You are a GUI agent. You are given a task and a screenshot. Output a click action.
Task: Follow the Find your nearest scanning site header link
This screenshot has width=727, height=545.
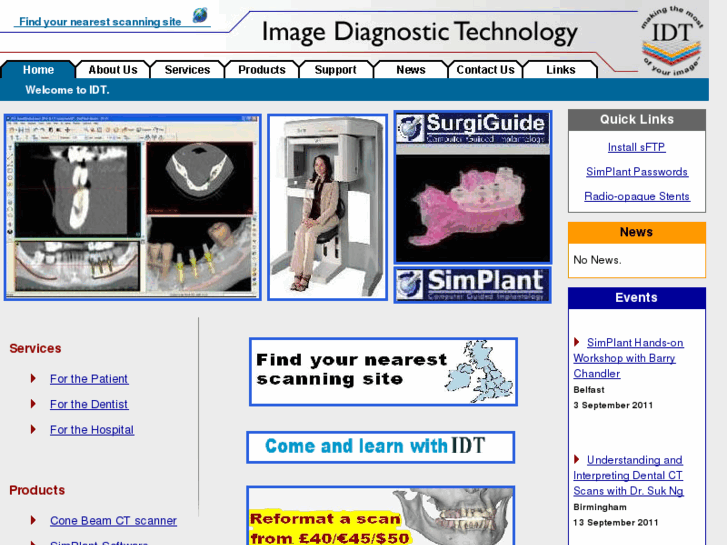click(100, 22)
